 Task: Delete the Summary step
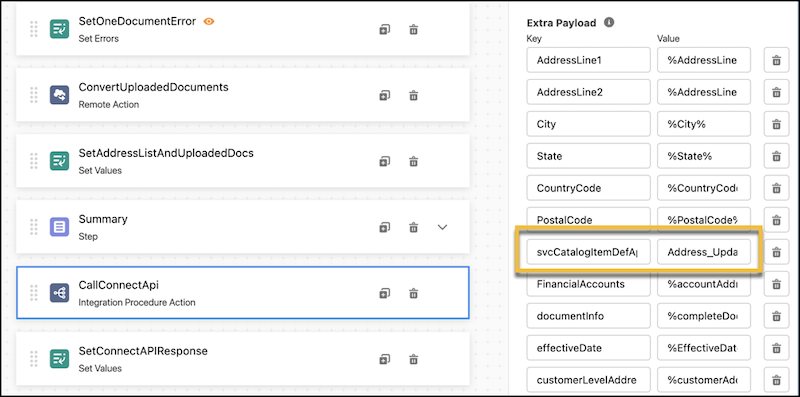pyautogui.click(x=414, y=227)
